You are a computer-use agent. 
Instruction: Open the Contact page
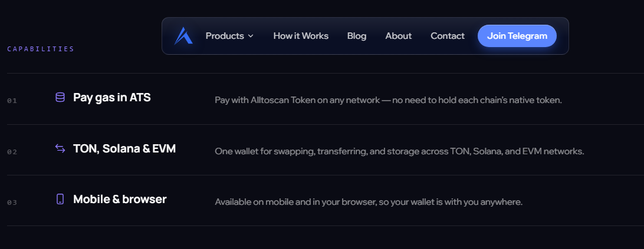(x=447, y=36)
